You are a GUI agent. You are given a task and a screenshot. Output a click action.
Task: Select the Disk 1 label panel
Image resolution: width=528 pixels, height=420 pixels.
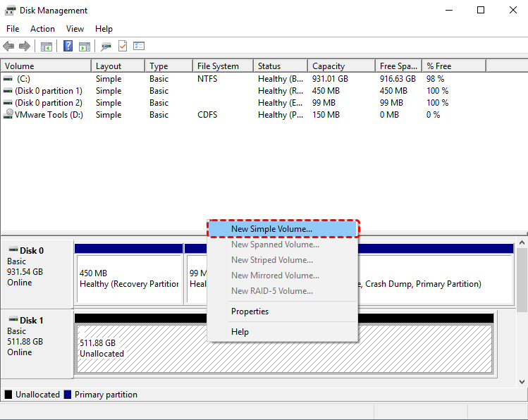pos(37,342)
